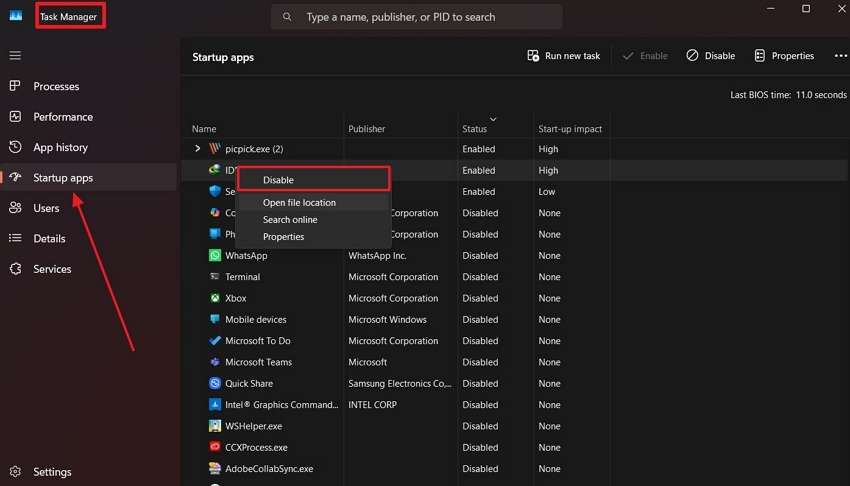
Task: Select the WhatsApp row name
Action: point(246,255)
